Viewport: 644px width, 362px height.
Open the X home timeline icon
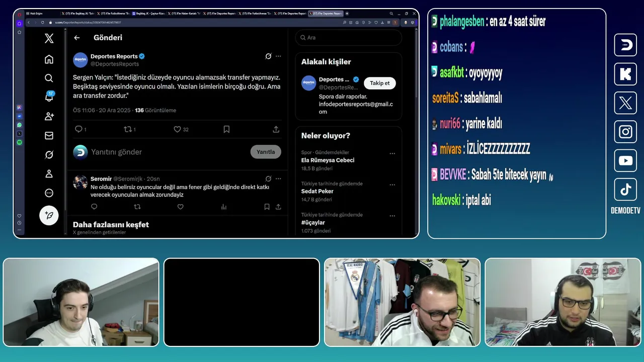pos(49,59)
